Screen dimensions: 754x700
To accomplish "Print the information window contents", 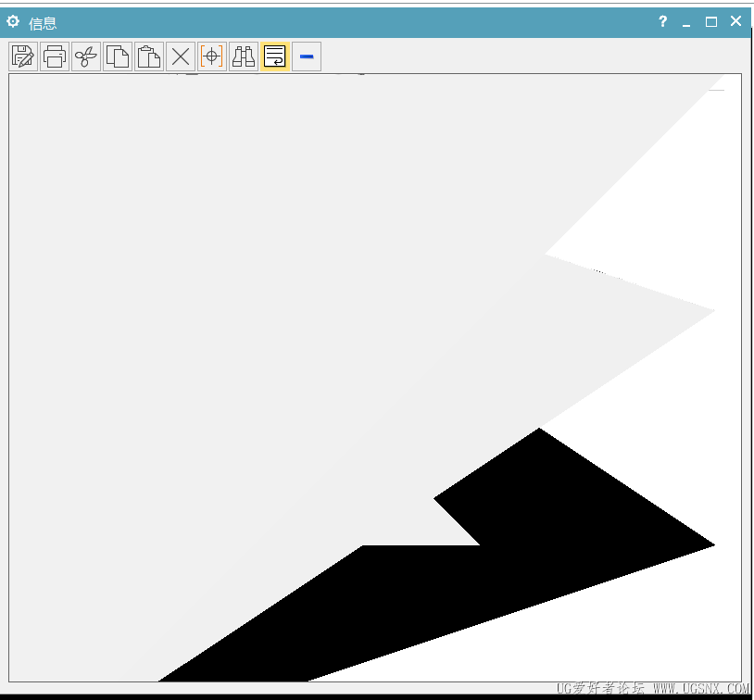I will tap(55, 56).
